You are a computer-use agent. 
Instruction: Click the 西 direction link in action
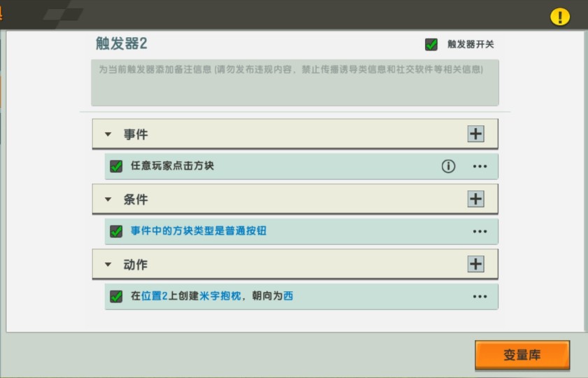pyautogui.click(x=288, y=296)
